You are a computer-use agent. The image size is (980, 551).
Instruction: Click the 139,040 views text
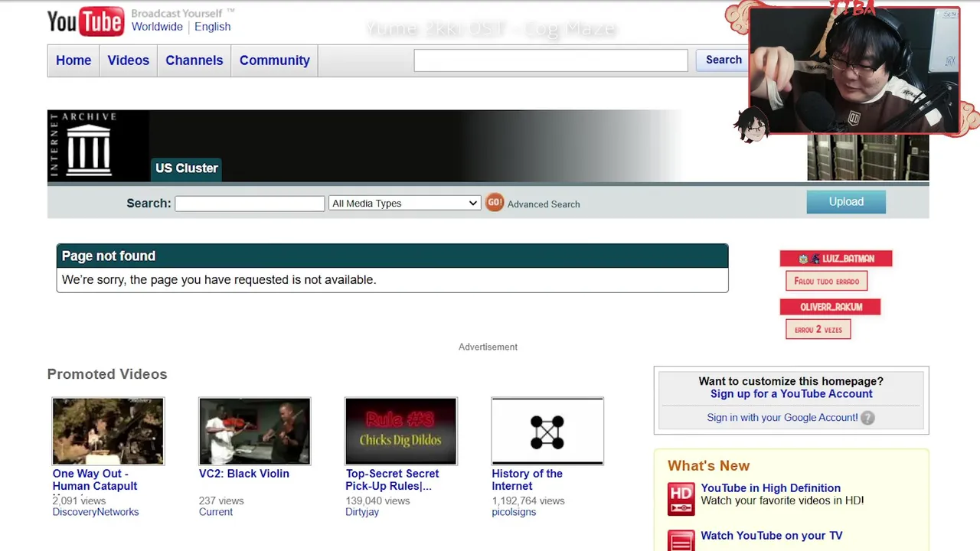tap(377, 501)
